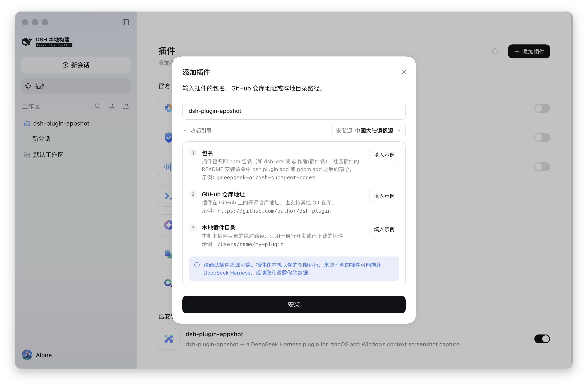Image resolution: width=588 pixels, height=387 pixels.
Task: Click 填入示例 for GitHub 仓库地址
Action: [384, 196]
